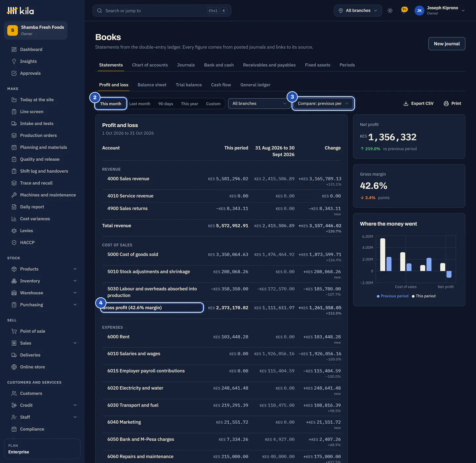Click the Previous period legend swatch
Screen dimensions: 476x463
pyautogui.click(x=378, y=296)
